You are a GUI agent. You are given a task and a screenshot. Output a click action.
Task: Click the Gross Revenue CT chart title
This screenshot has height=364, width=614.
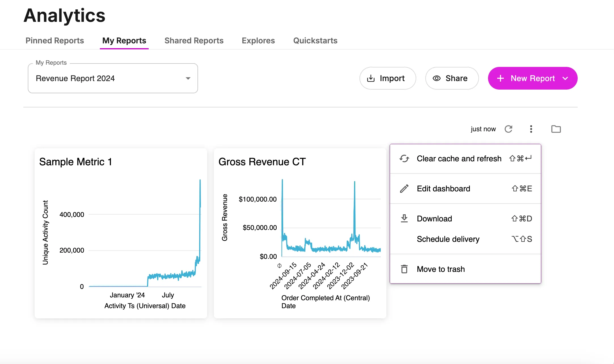tap(262, 162)
